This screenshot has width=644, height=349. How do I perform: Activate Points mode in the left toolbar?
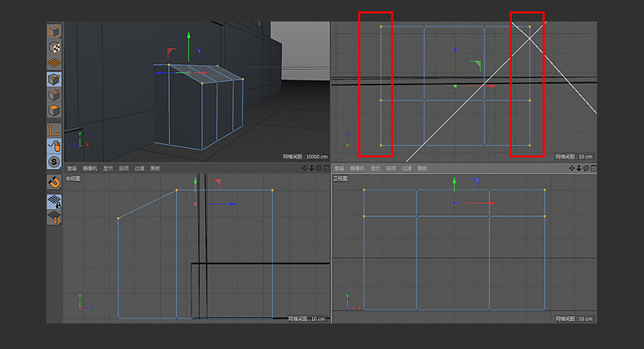click(54, 79)
